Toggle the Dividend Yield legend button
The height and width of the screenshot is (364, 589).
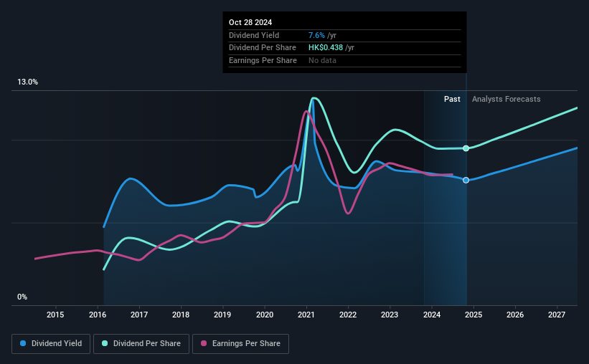click(51, 344)
